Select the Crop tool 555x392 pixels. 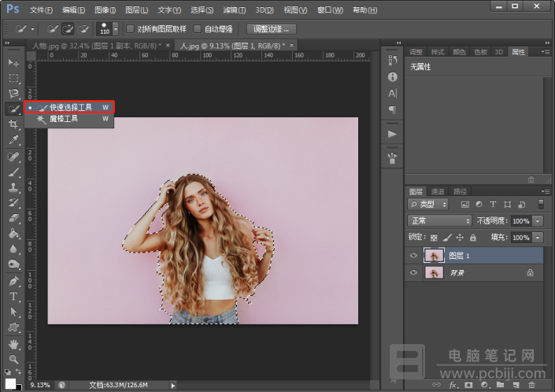point(13,124)
